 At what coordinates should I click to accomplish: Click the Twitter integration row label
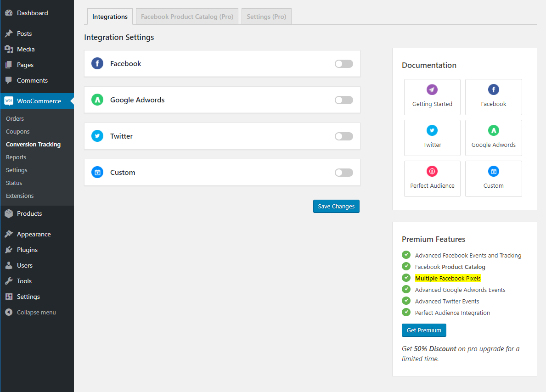pos(122,136)
